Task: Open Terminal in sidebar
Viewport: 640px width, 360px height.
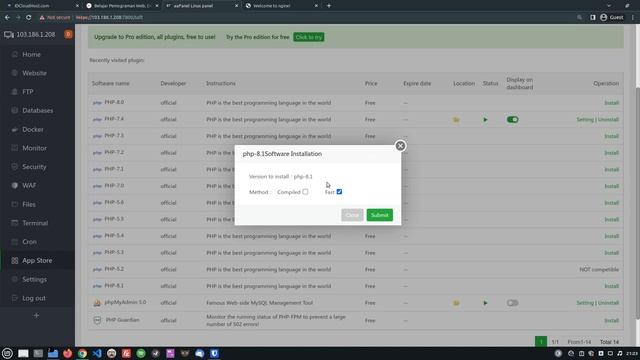Action: [35, 223]
